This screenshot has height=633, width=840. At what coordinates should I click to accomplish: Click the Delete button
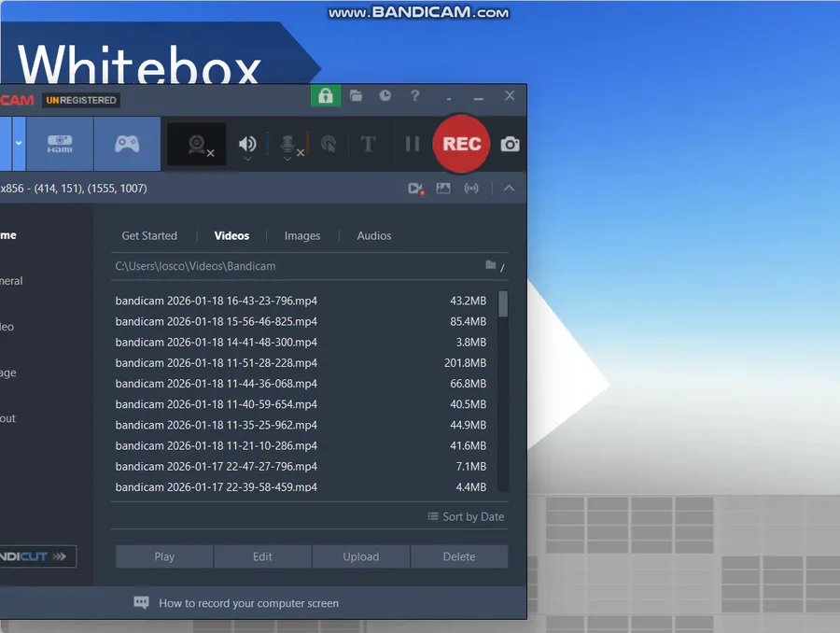coord(459,556)
